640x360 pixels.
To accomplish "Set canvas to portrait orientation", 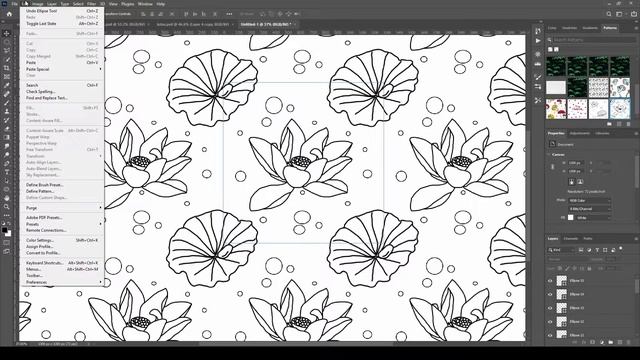I will (571, 182).
